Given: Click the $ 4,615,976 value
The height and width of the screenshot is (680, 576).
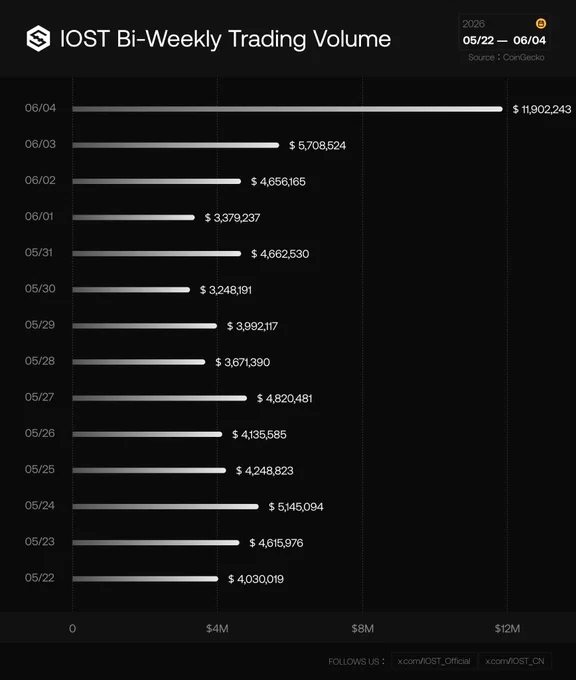Looking at the screenshot, I should click(276, 543).
